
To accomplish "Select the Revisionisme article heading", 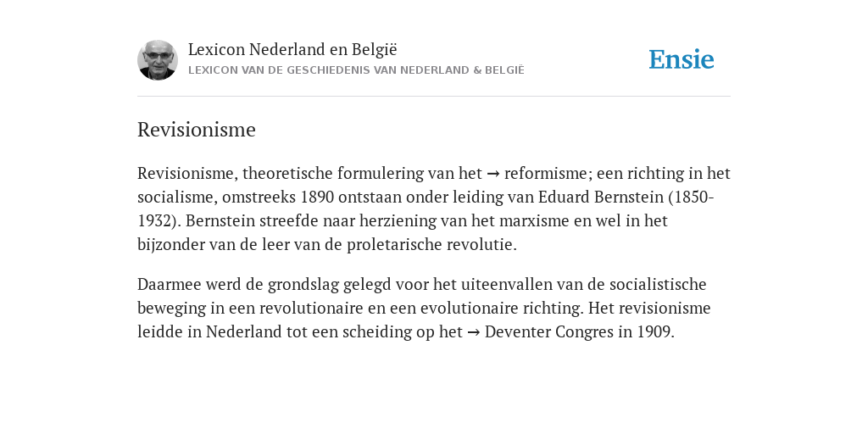I will pyautogui.click(x=197, y=130).
